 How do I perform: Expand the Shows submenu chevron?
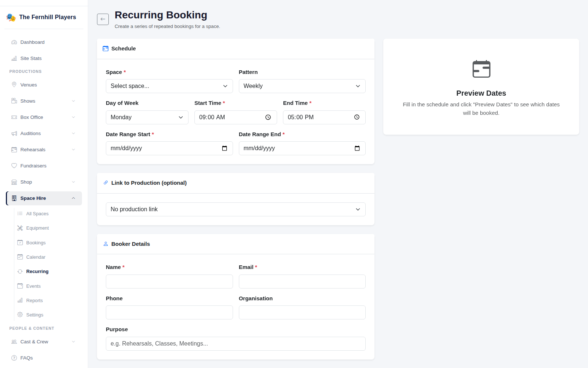73,101
